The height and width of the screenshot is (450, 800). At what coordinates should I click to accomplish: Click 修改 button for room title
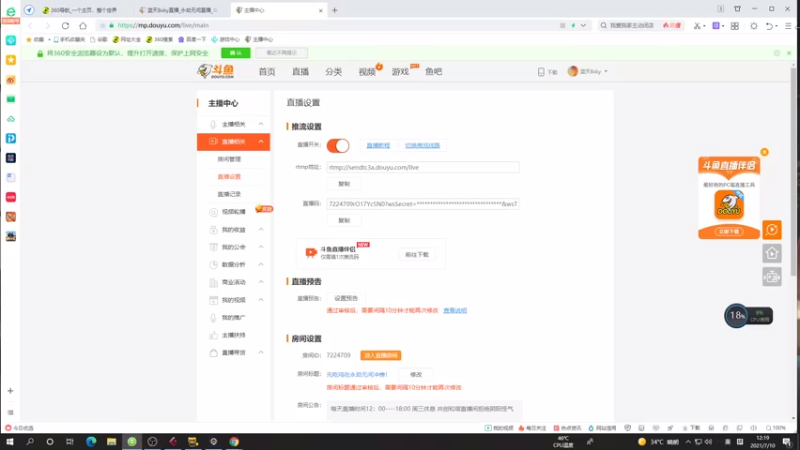tap(416, 374)
